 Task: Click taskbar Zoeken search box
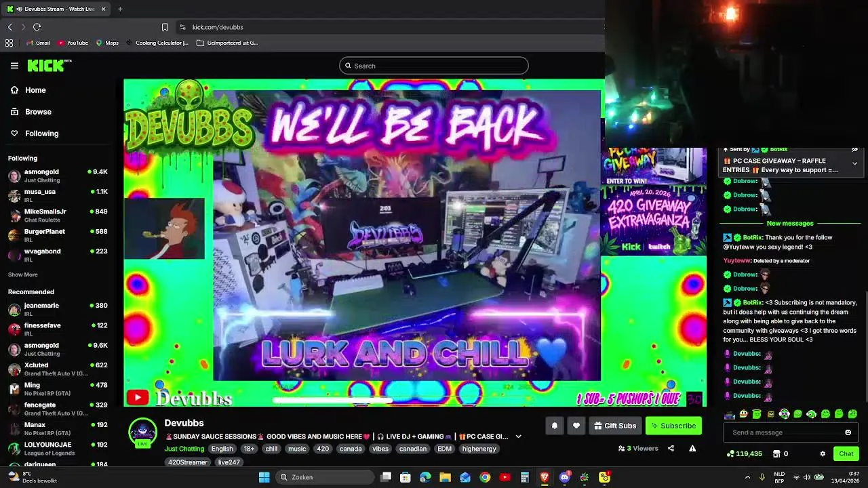(325, 477)
